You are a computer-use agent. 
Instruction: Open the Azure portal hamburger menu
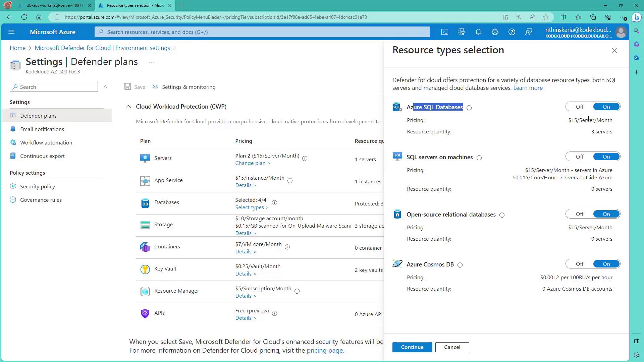coord(11,32)
